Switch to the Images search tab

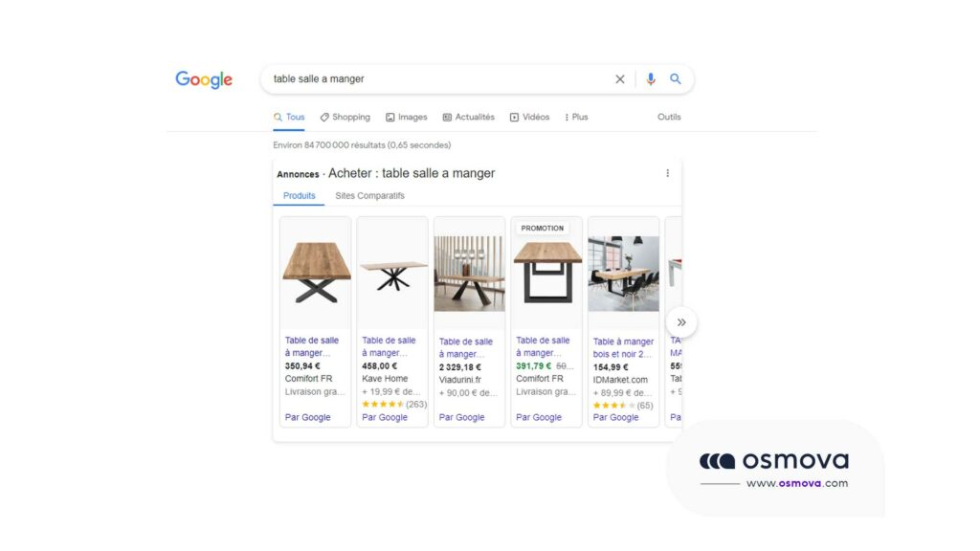(x=407, y=117)
